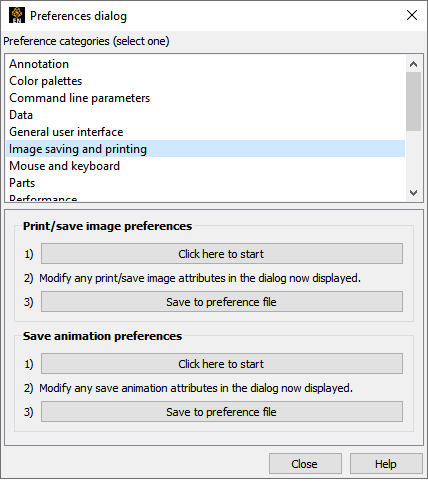
Task: Click here to start save animation preferences
Action: click(x=222, y=364)
